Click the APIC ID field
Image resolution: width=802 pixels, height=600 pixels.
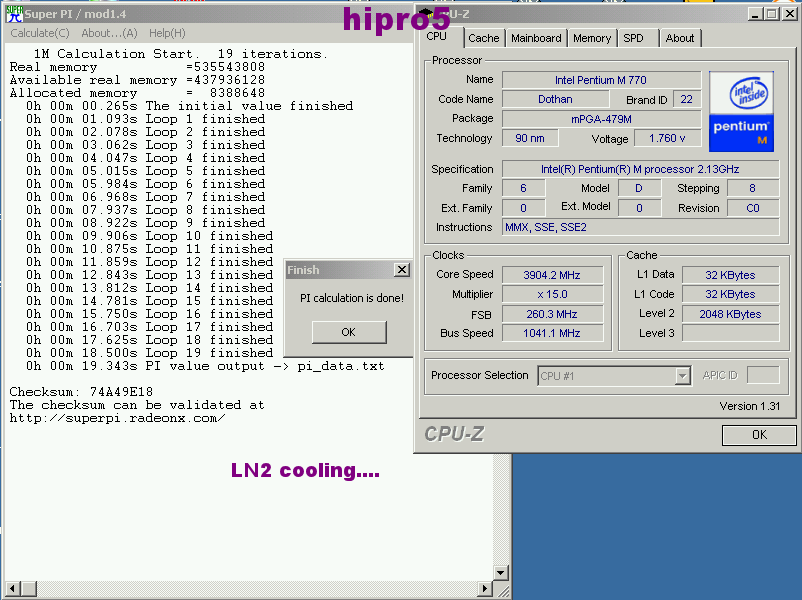tap(762, 376)
